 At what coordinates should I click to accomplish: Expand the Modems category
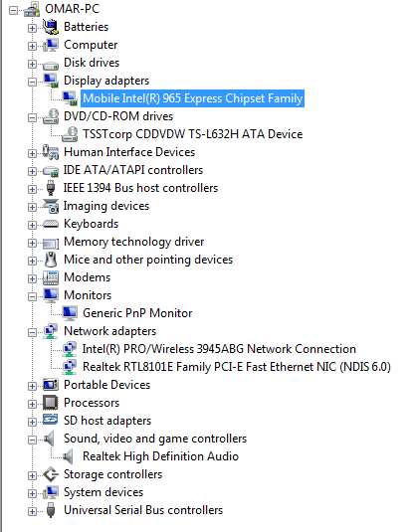coord(32,278)
